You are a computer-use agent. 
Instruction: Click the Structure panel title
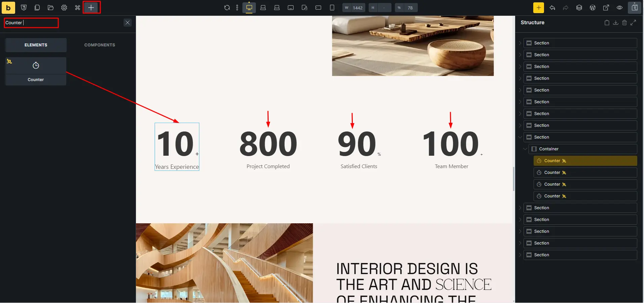pyautogui.click(x=532, y=23)
